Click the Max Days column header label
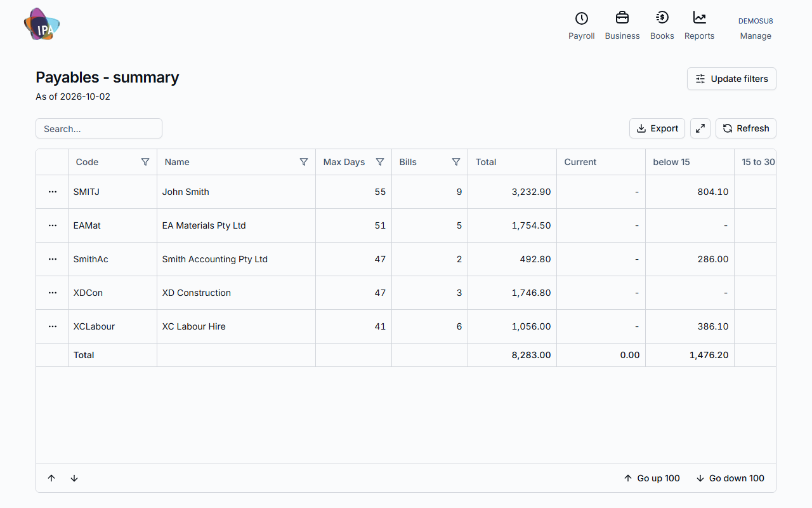This screenshot has height=508, width=812. click(344, 162)
